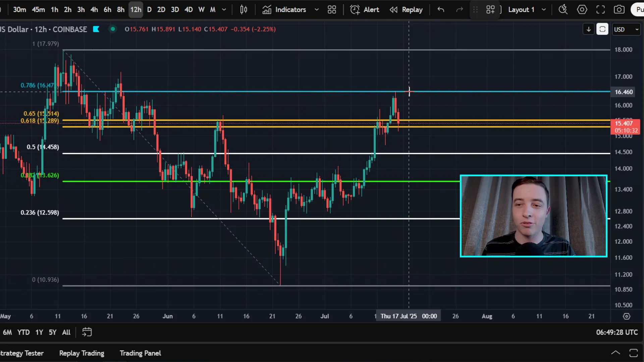
Task: Set date range to All
Action: pos(66,332)
